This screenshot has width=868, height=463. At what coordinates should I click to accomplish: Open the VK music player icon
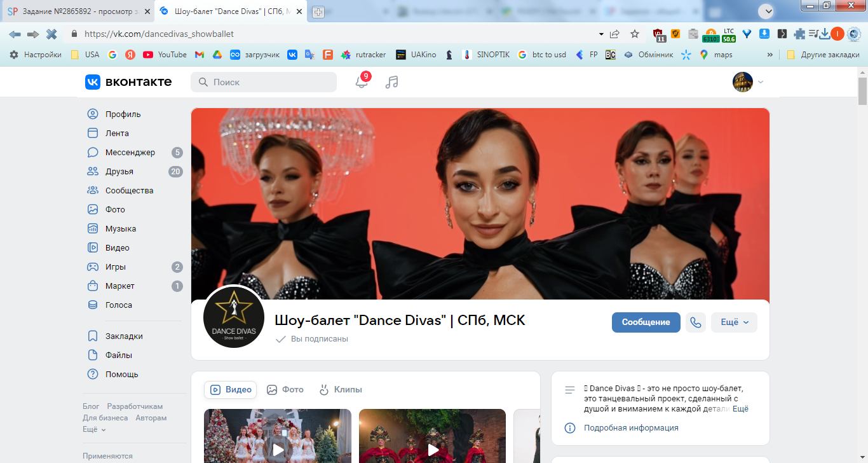391,82
